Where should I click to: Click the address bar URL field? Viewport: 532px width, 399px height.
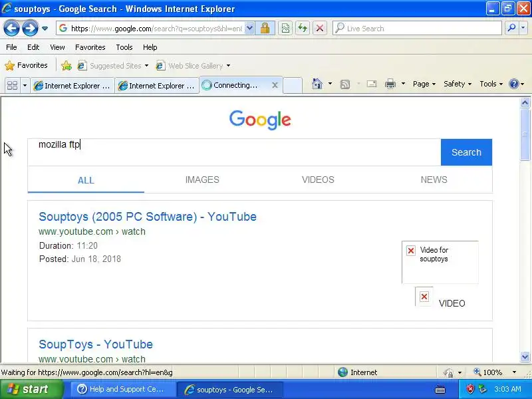coord(156,29)
